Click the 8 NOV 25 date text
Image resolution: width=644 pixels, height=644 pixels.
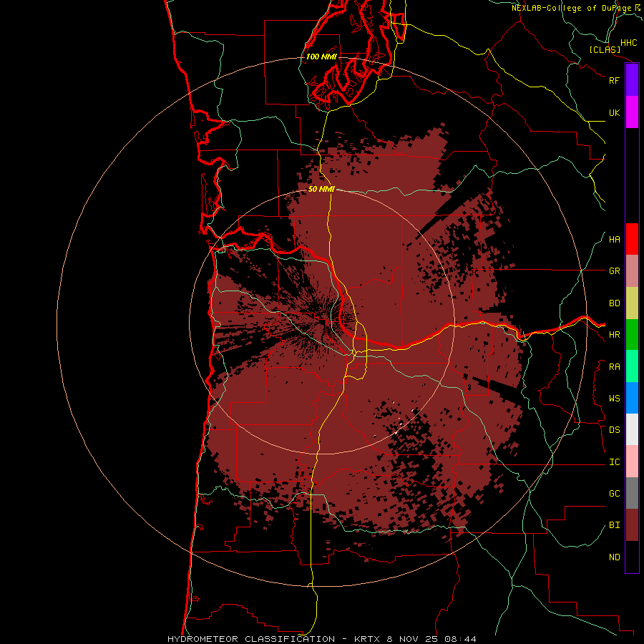click(412, 639)
